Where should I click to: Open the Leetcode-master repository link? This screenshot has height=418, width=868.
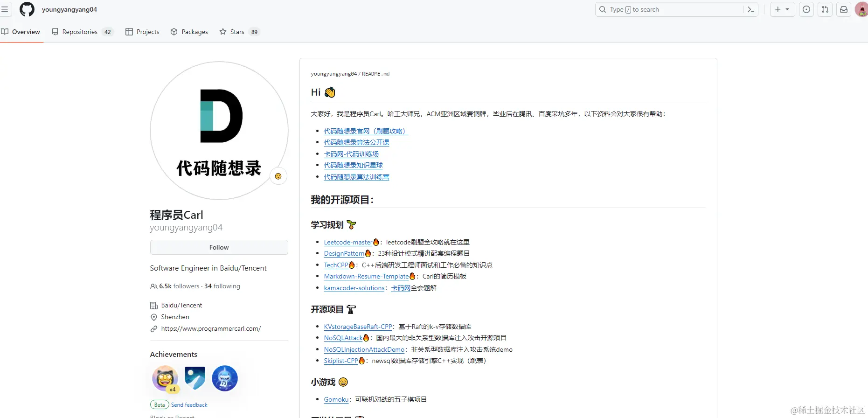pyautogui.click(x=348, y=242)
